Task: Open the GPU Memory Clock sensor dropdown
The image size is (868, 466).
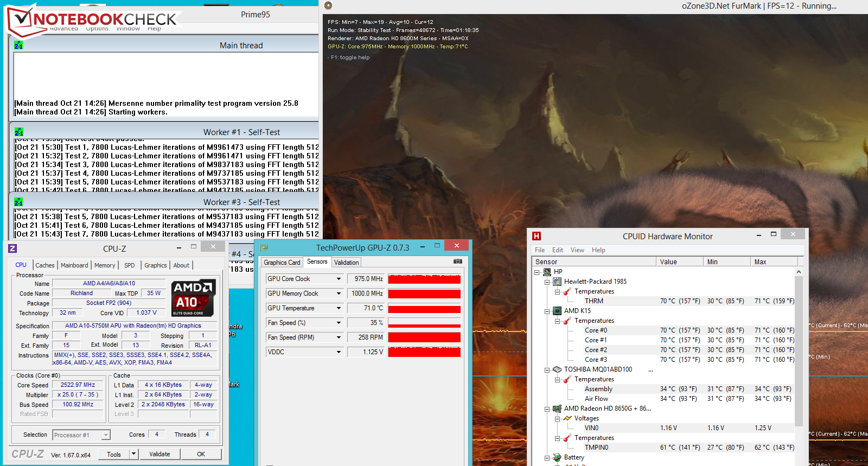Action: (x=339, y=293)
